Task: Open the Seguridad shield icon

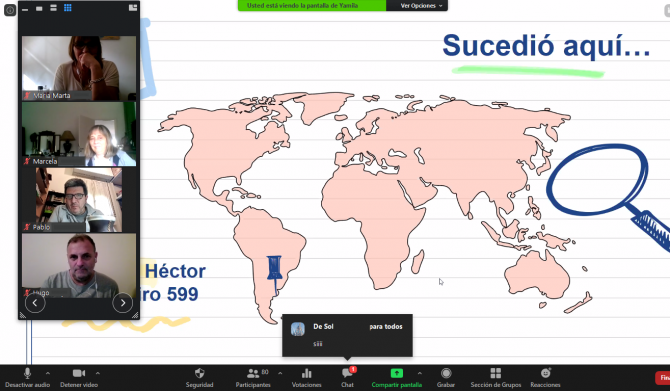Action: pyautogui.click(x=199, y=378)
